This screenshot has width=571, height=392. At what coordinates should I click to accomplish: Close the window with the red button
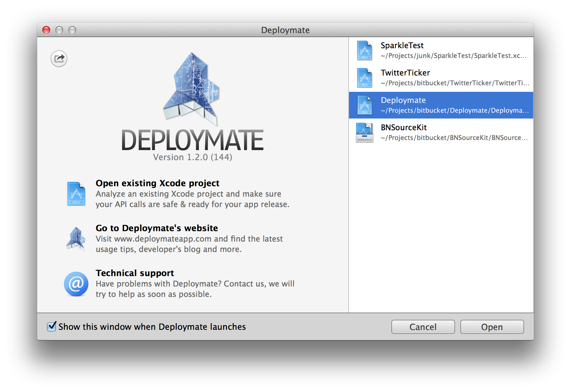point(46,30)
